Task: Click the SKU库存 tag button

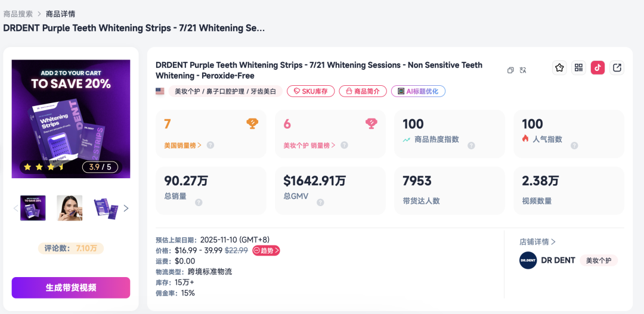Action: coord(311,91)
